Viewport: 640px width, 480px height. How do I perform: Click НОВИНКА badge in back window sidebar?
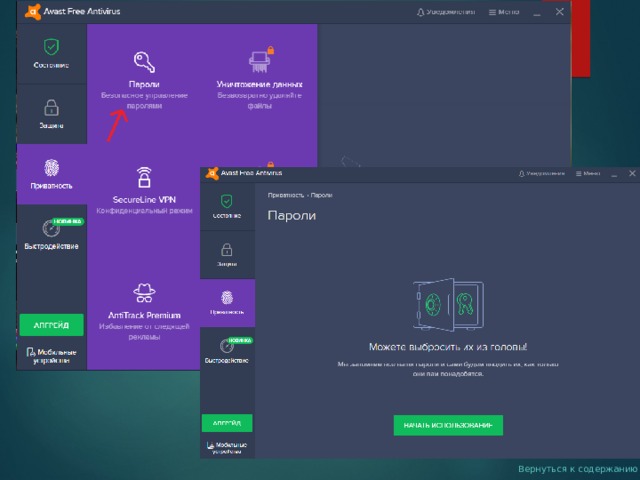click(68, 221)
